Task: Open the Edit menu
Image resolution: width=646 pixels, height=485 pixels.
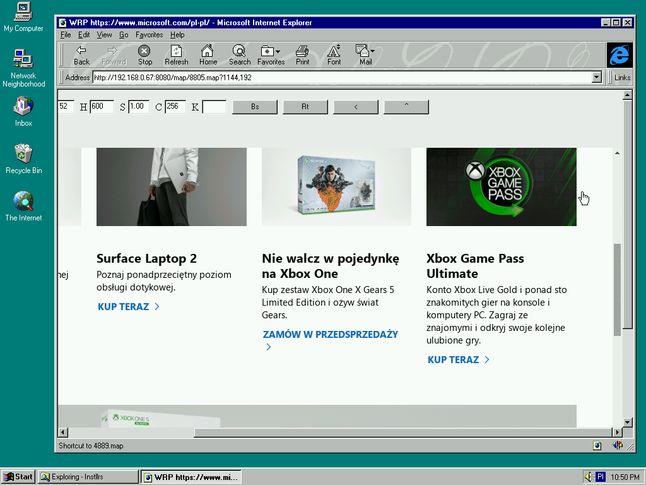Action: (x=84, y=35)
